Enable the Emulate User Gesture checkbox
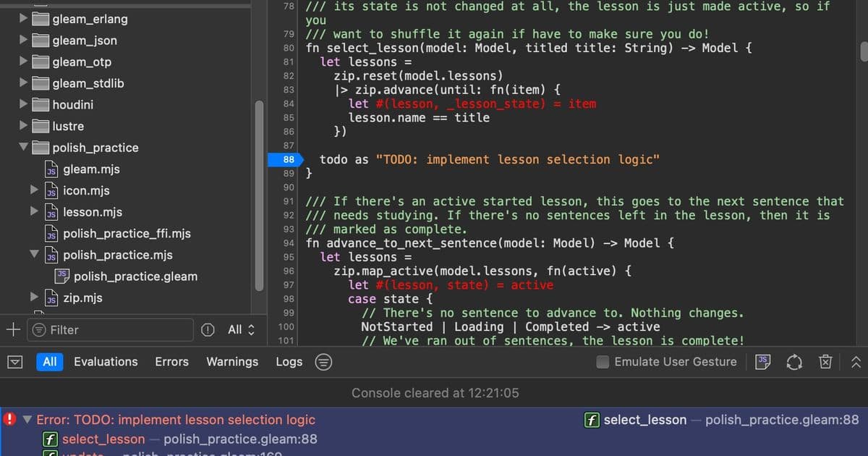This screenshot has width=868, height=456. (x=602, y=362)
